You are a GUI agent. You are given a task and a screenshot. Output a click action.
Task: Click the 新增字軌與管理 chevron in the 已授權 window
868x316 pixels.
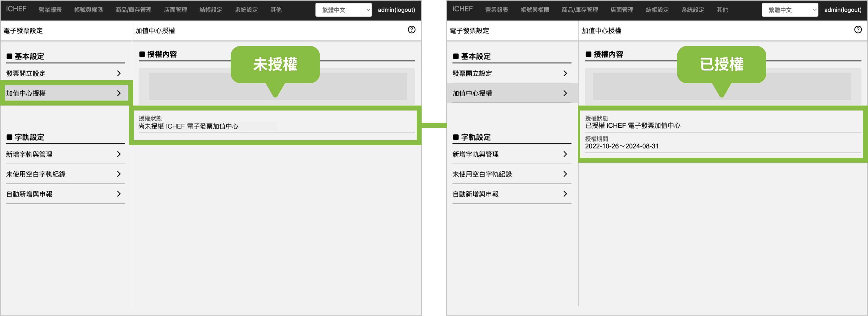(x=565, y=154)
